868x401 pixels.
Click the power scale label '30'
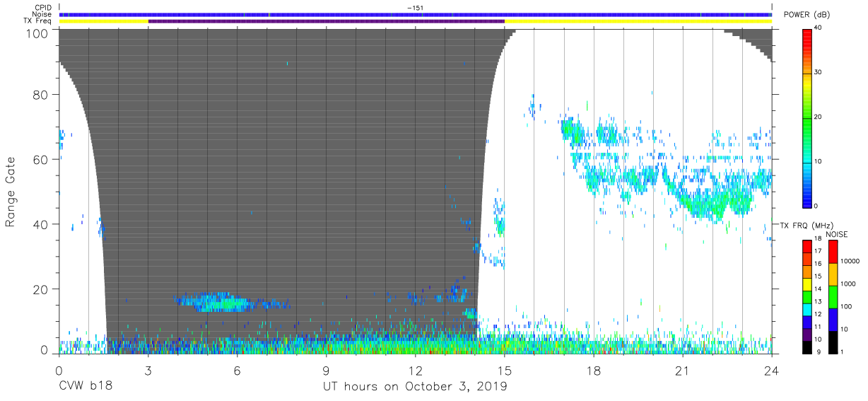819,73
